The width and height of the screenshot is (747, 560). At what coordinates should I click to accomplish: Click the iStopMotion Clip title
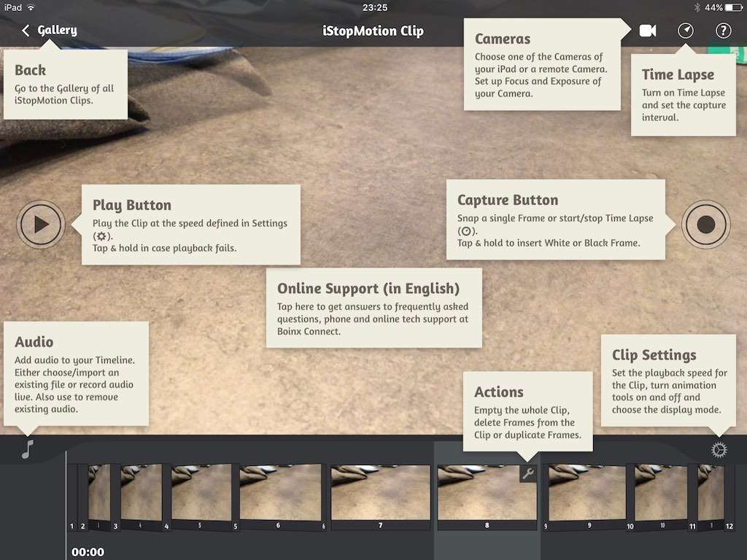(373, 31)
